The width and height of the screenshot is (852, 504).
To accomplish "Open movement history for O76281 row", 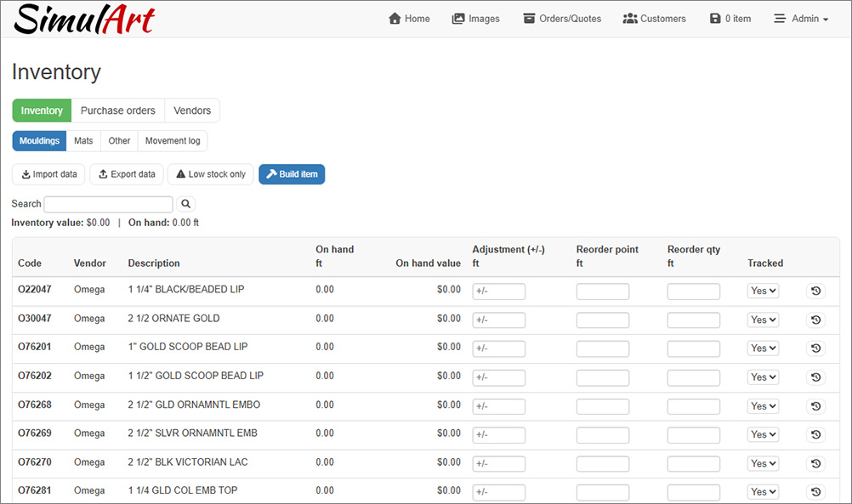I will coord(815,491).
